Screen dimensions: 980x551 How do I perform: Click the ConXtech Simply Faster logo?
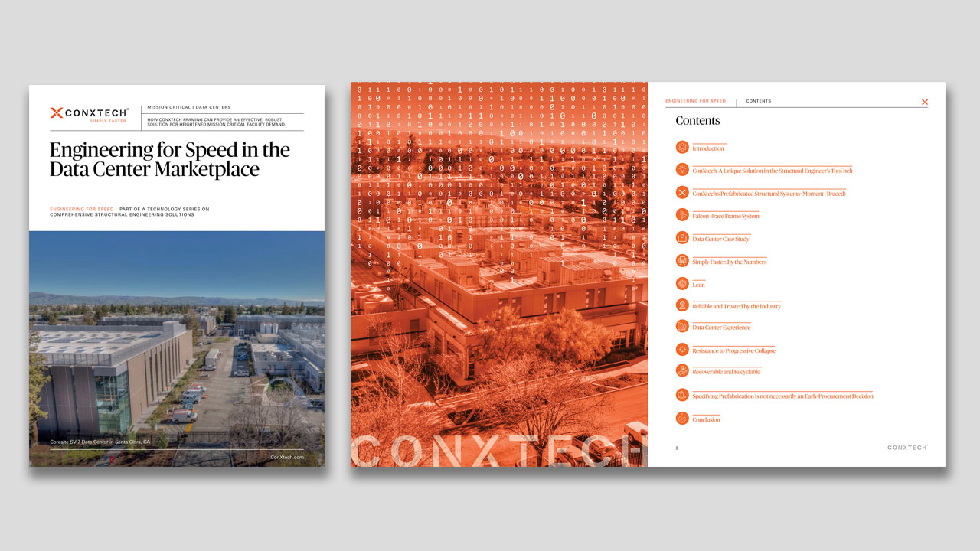click(89, 114)
